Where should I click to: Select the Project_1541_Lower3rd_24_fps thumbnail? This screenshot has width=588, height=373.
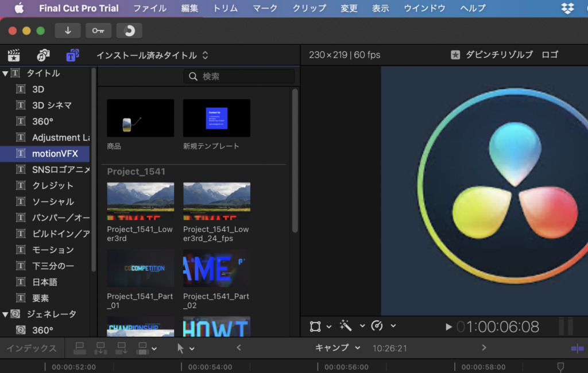point(216,201)
